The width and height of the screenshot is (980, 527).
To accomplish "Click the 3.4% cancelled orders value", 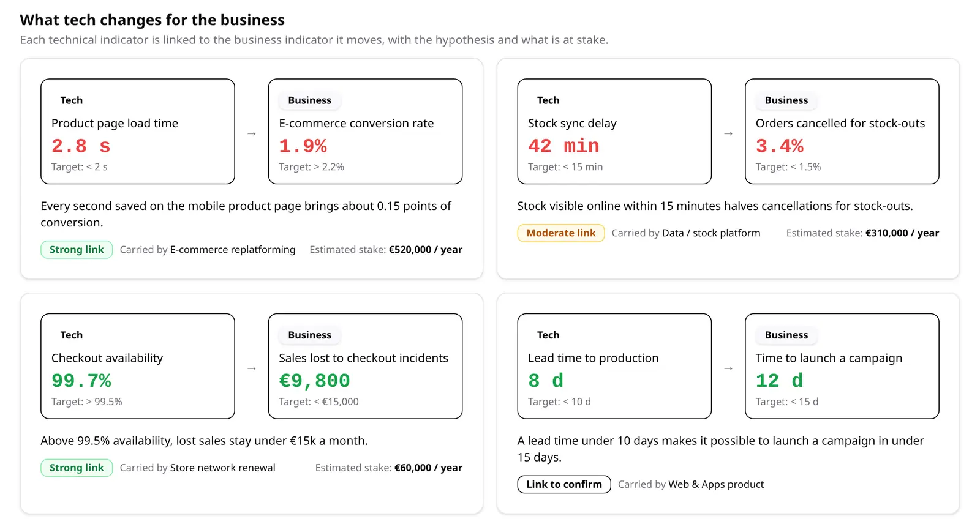I will [779, 146].
